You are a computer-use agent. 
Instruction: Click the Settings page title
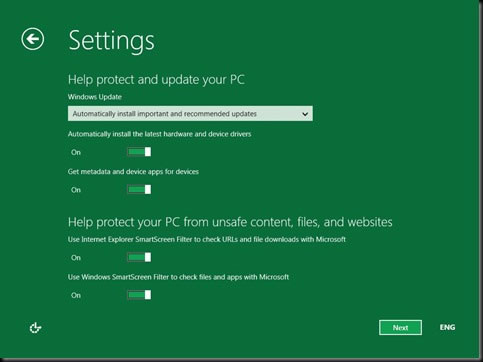(x=111, y=41)
